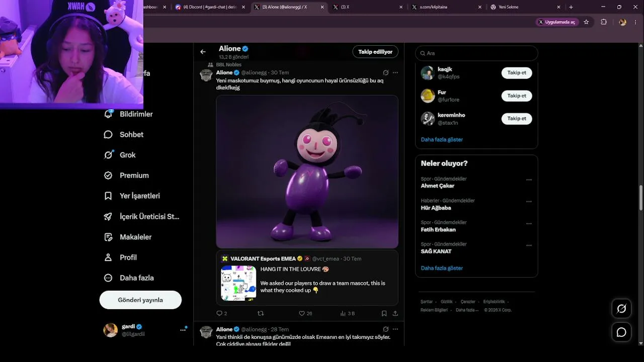
Task: Share the 30 Tem mascot post
Action: pos(395,313)
